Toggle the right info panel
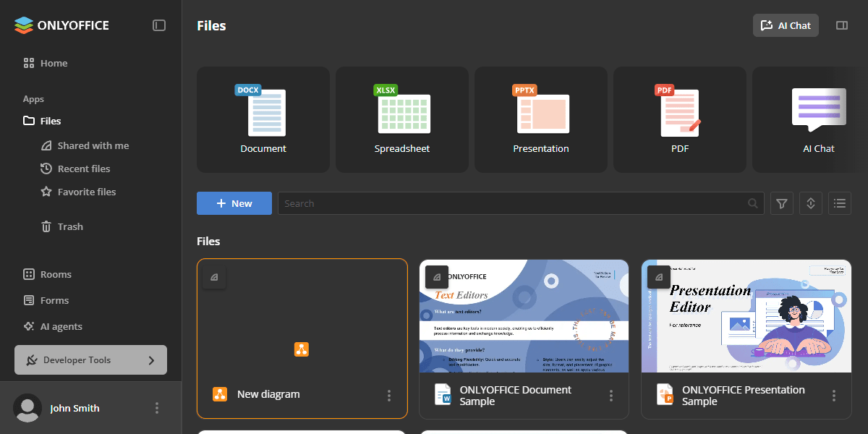This screenshot has height=434, width=868. pyautogui.click(x=841, y=25)
